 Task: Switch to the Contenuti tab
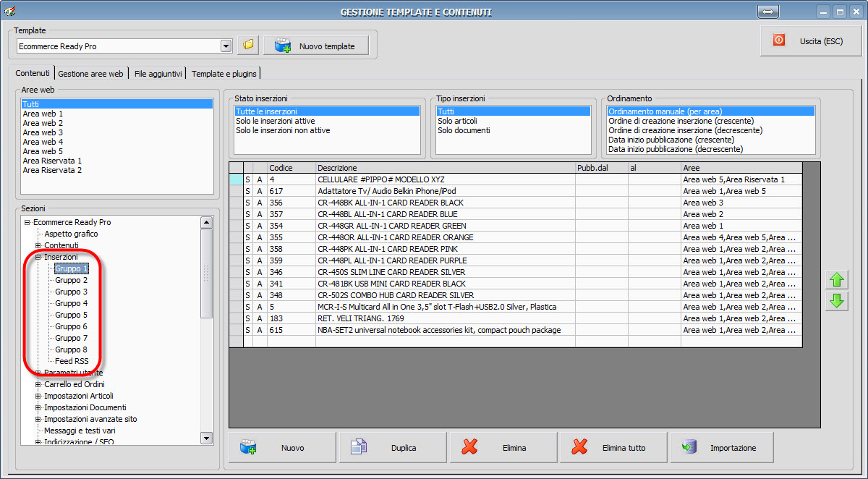tap(33, 73)
